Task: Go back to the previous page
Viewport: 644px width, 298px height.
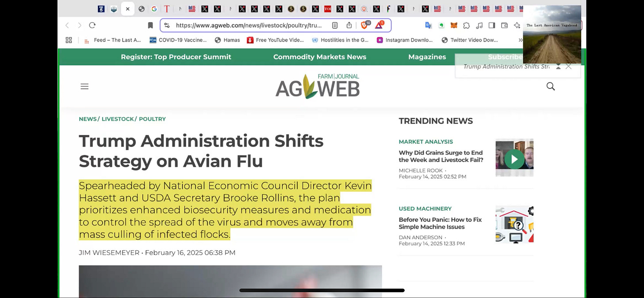Action: click(67, 25)
